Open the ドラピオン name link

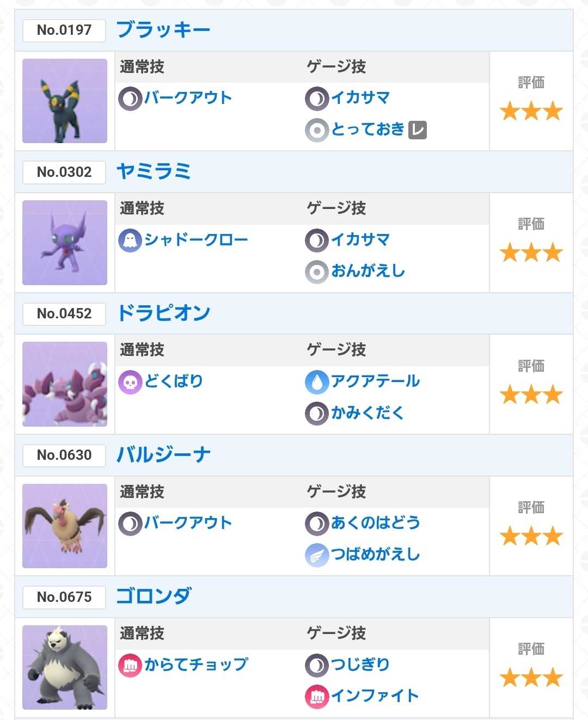(x=163, y=313)
